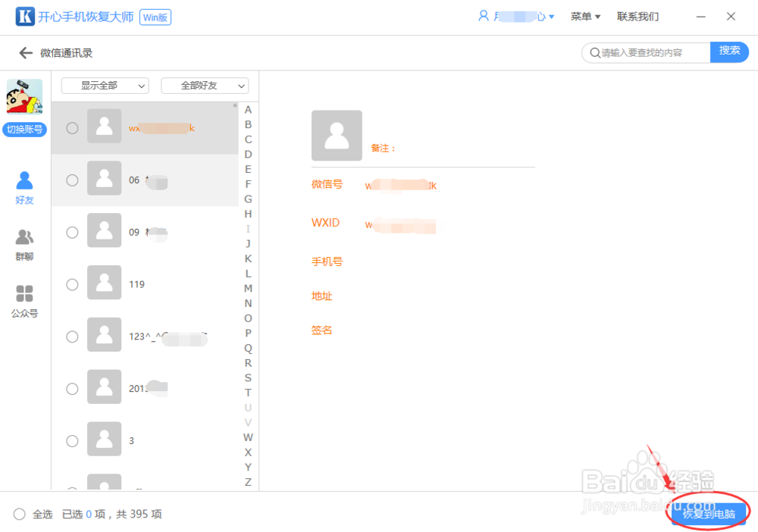The height and width of the screenshot is (532, 758).
Task: Click the 恢复到电脑 recovery button
Action: click(x=707, y=512)
